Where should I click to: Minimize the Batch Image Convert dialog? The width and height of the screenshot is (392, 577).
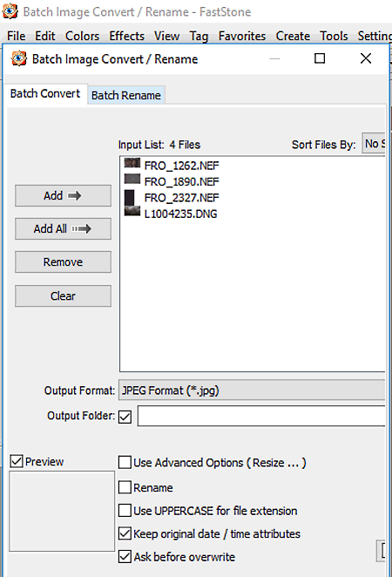274,58
